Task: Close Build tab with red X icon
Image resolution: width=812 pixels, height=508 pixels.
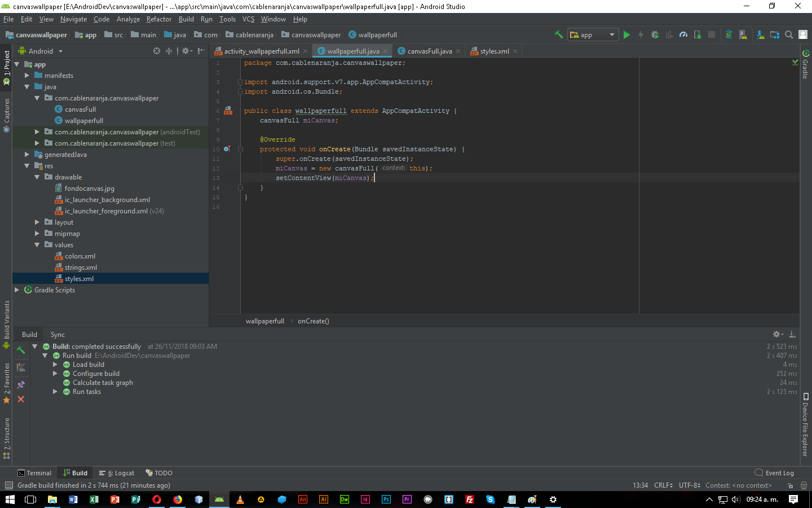Action: click(21, 399)
